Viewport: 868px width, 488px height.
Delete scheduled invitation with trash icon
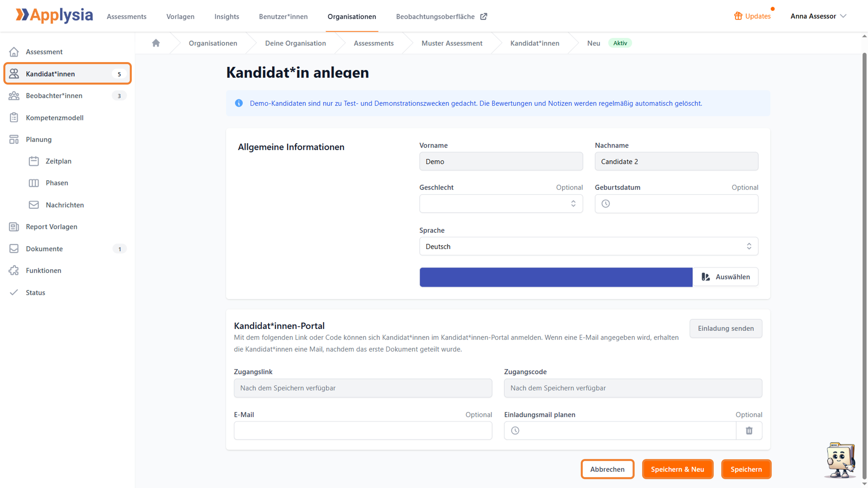(749, 430)
